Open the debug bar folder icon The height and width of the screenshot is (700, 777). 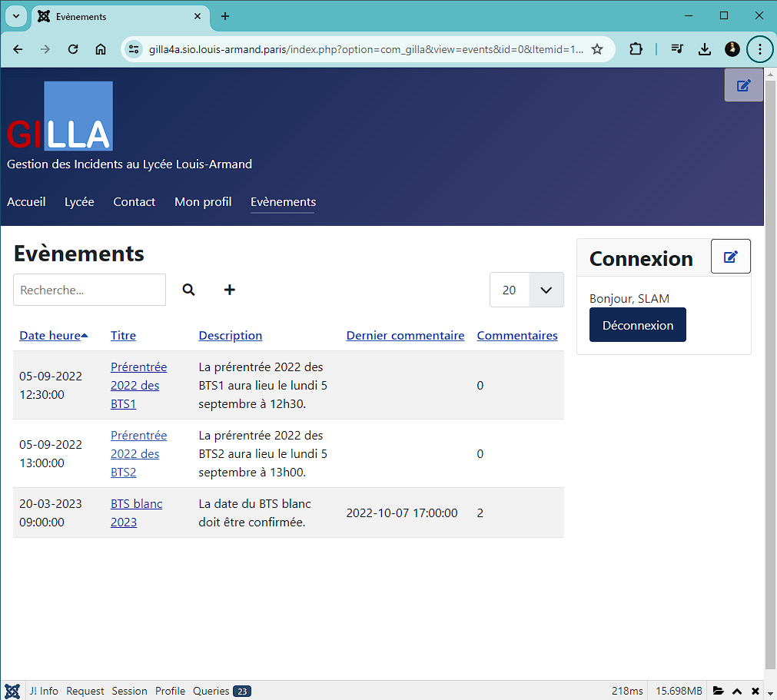718,691
